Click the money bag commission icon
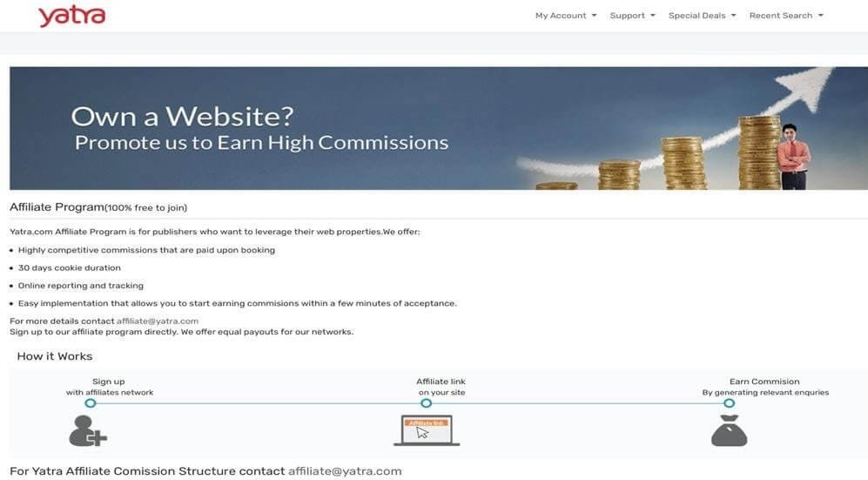The image size is (868, 480). (729, 430)
